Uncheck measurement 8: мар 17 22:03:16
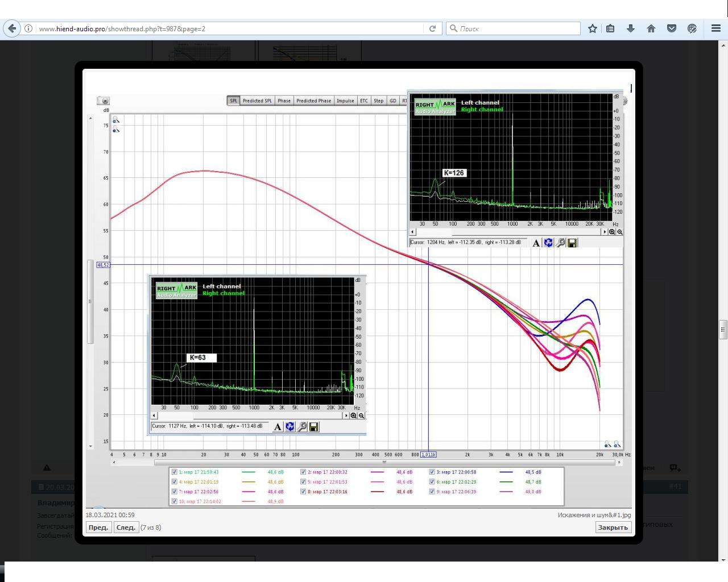This screenshot has width=728, height=582. [x=303, y=492]
